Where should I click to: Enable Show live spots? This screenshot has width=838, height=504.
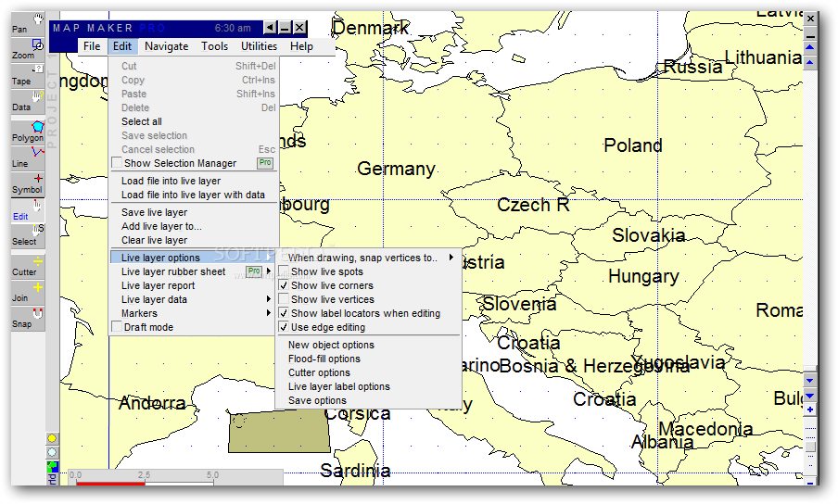point(284,271)
